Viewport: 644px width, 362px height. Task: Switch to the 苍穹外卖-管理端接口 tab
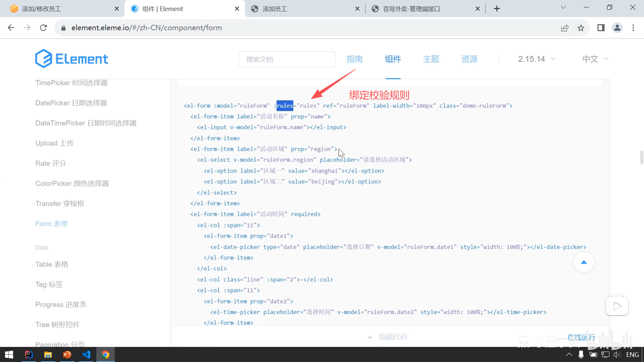tap(411, 9)
